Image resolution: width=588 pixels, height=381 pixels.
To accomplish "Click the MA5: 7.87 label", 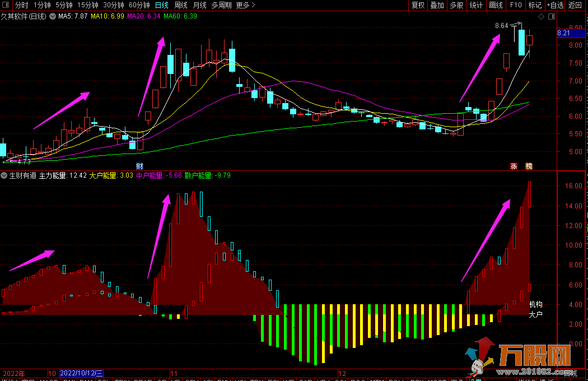I will pos(73,16).
